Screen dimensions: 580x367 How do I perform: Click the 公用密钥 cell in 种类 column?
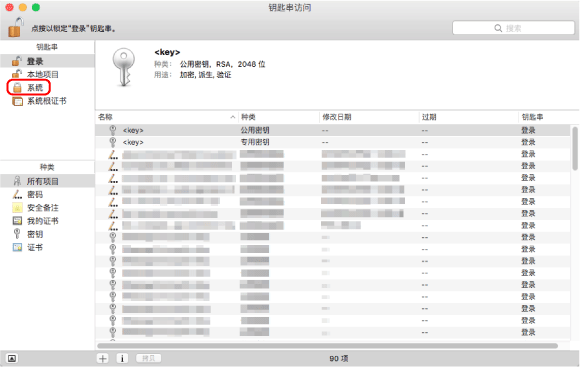coord(255,130)
